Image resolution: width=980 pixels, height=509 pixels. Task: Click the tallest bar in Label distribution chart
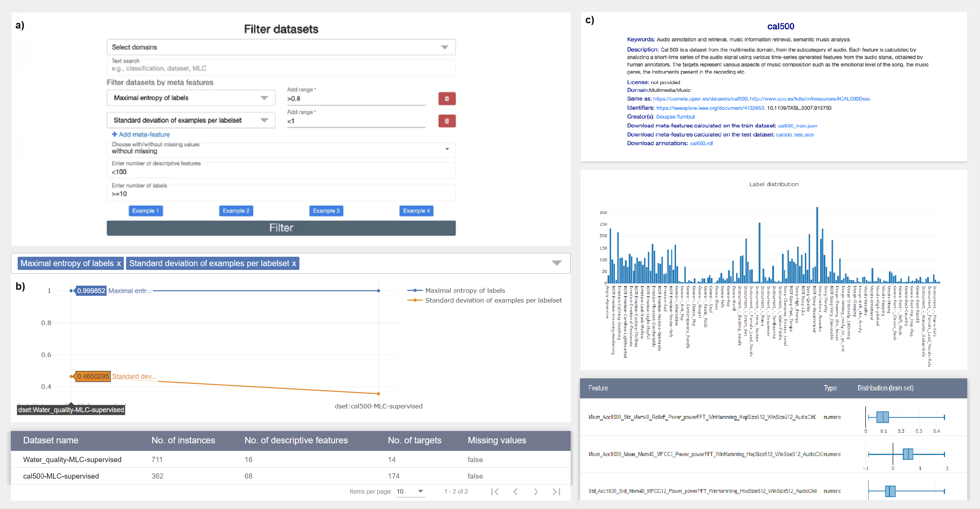point(817,245)
